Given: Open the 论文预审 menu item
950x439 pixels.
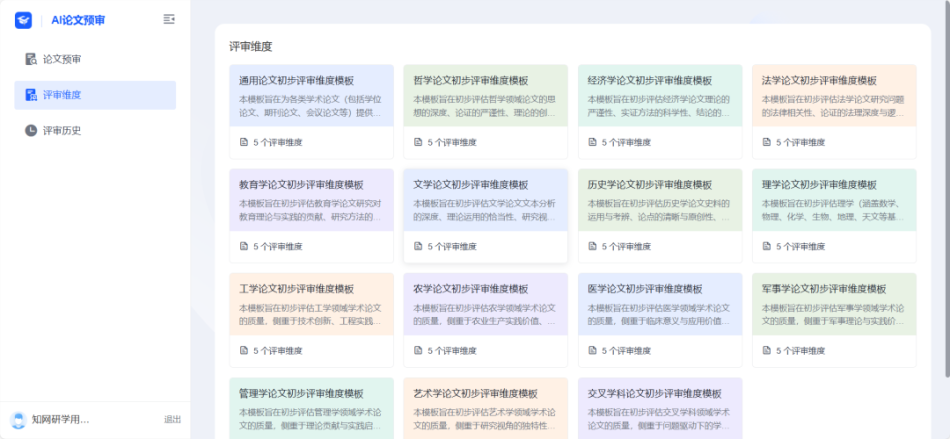Looking at the screenshot, I should [x=62, y=59].
